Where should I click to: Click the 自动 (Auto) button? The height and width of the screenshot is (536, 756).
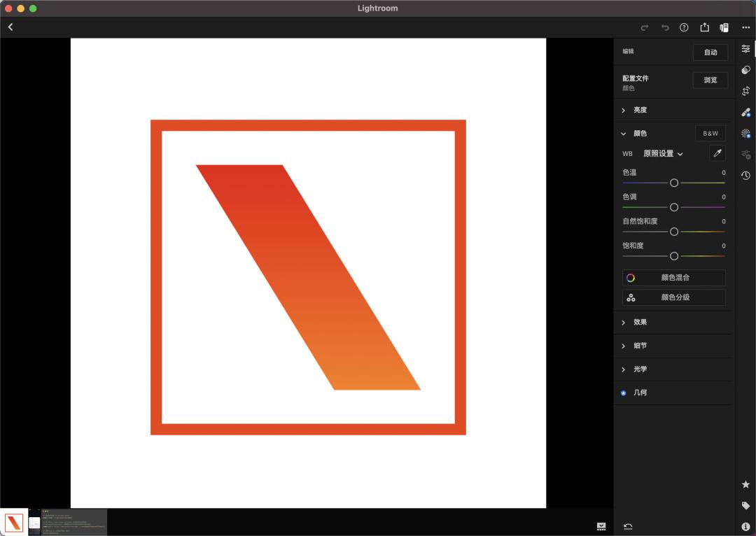pyautogui.click(x=710, y=52)
